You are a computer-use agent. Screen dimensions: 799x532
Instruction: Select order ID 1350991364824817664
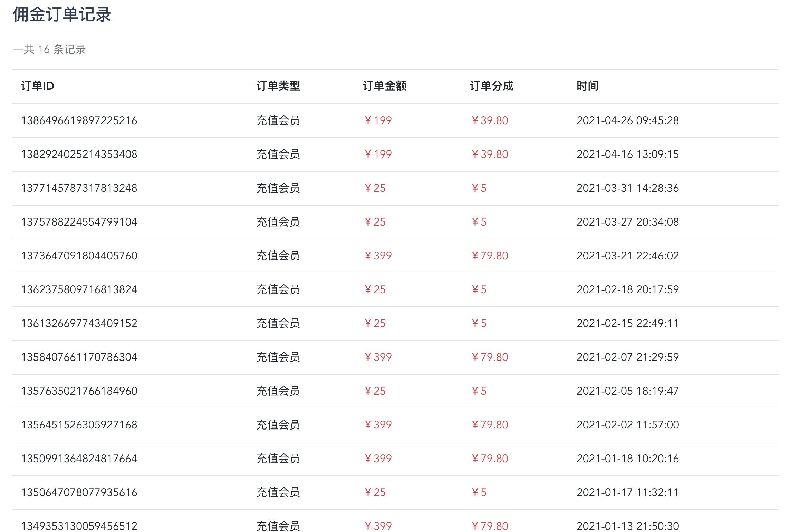point(79,459)
